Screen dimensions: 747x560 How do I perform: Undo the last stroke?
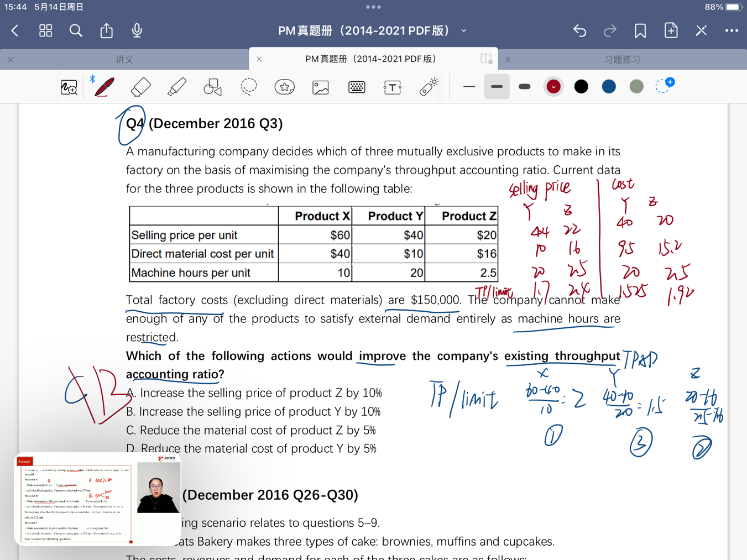[x=579, y=31]
